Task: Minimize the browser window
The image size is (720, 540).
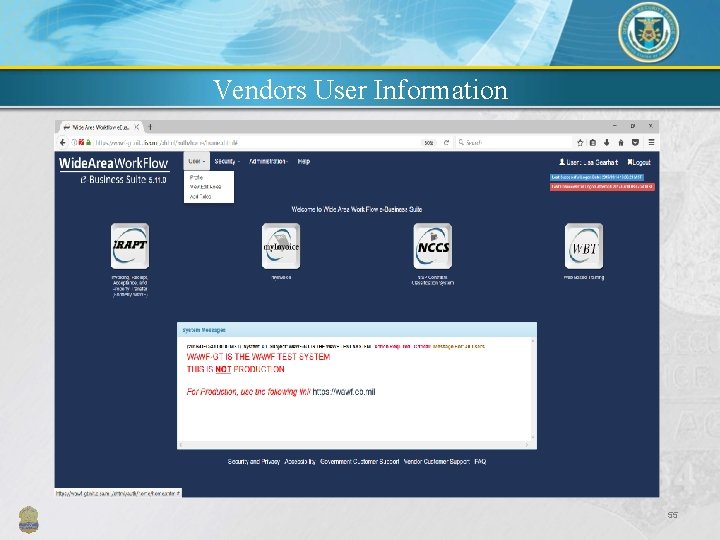Action: (x=615, y=126)
